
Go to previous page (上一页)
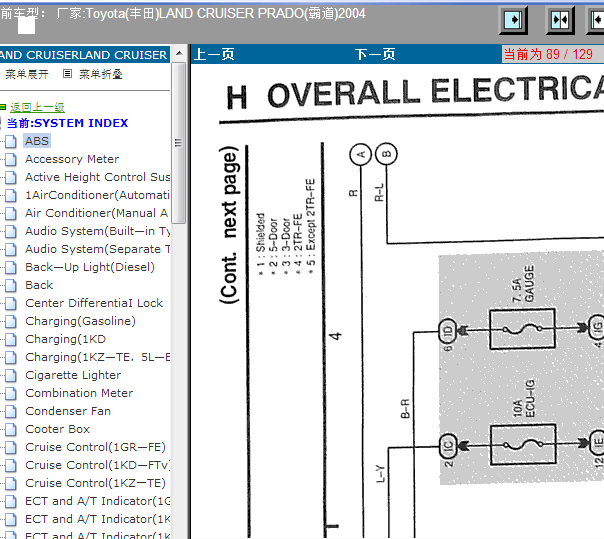pyautogui.click(x=214, y=54)
